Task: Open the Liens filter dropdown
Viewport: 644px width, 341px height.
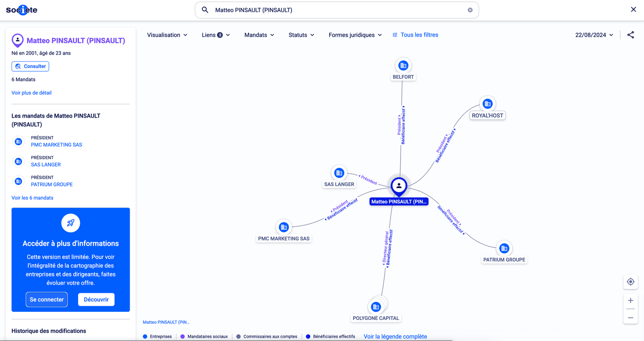Action: coord(216,35)
